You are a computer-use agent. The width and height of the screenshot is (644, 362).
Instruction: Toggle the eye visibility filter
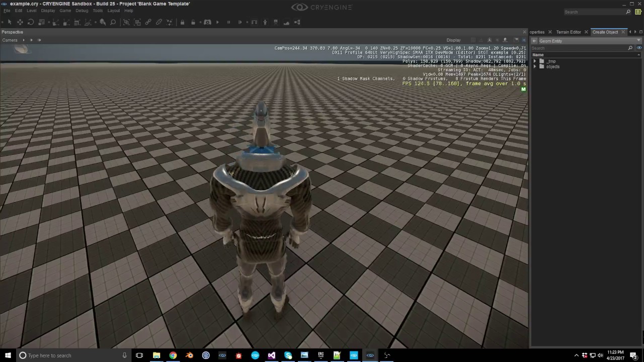[x=639, y=48]
